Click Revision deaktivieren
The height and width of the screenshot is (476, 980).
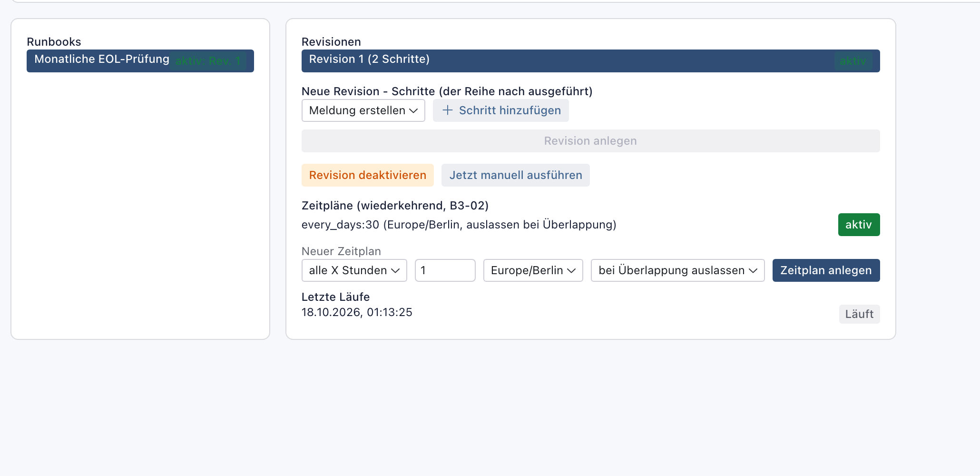click(x=367, y=175)
